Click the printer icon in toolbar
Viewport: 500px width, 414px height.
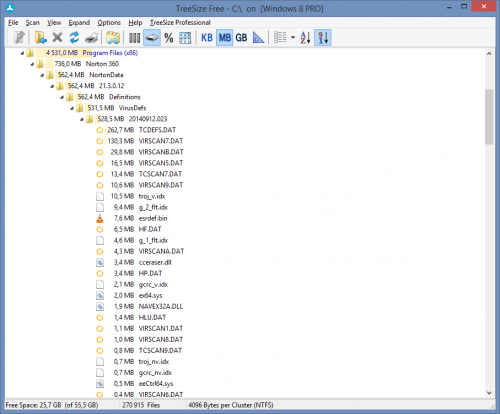point(91,37)
